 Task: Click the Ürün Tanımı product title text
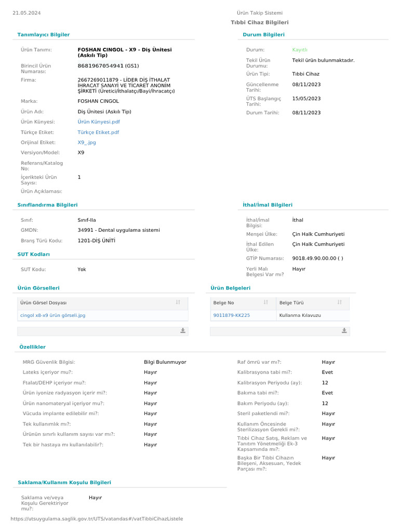tap(125, 52)
